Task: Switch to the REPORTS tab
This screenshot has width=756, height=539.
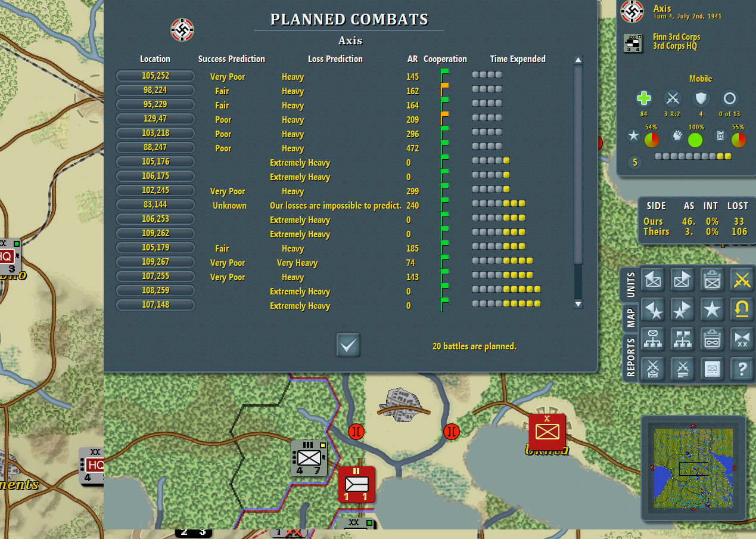Action: click(630, 358)
